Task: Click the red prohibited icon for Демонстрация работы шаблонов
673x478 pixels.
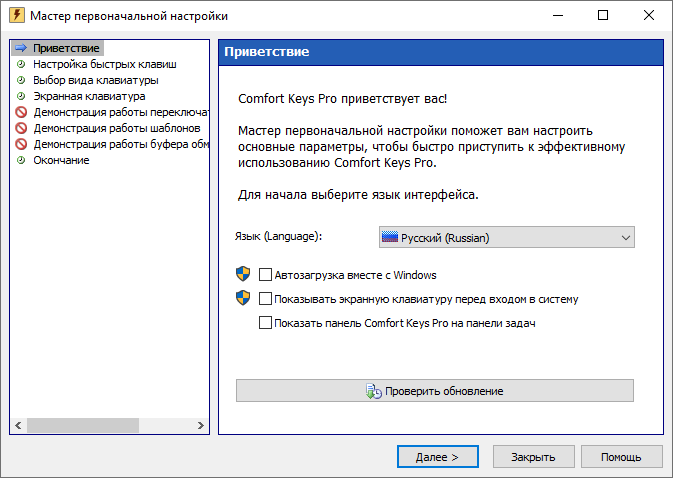Action: point(21,128)
